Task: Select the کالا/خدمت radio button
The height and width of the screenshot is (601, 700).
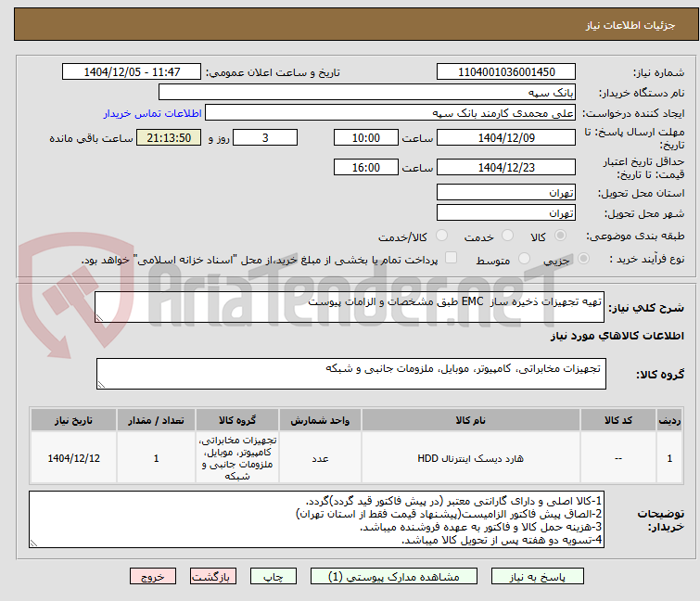Action: 441,236
